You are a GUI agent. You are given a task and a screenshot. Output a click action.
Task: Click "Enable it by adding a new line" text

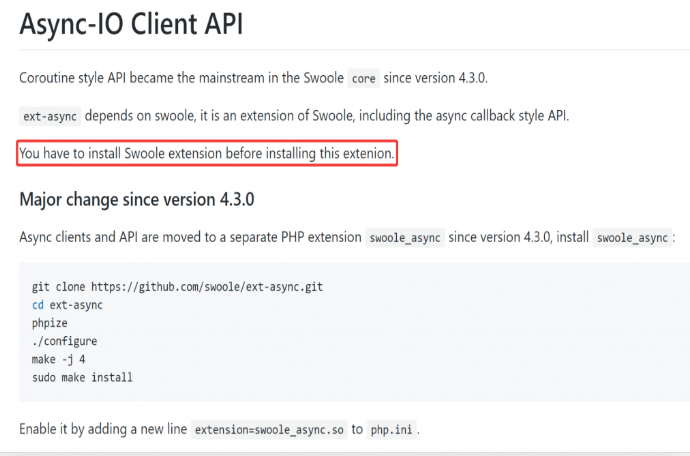(x=103, y=429)
